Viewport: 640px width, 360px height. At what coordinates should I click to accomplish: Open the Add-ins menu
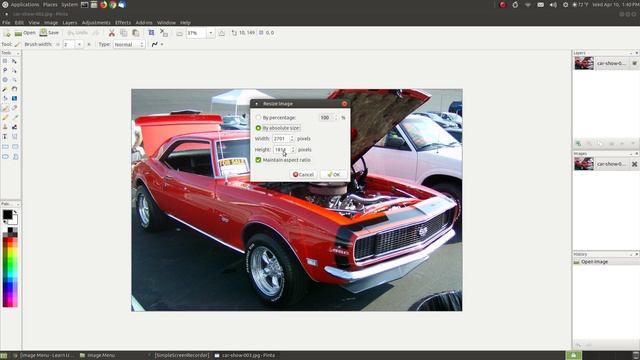(x=144, y=22)
